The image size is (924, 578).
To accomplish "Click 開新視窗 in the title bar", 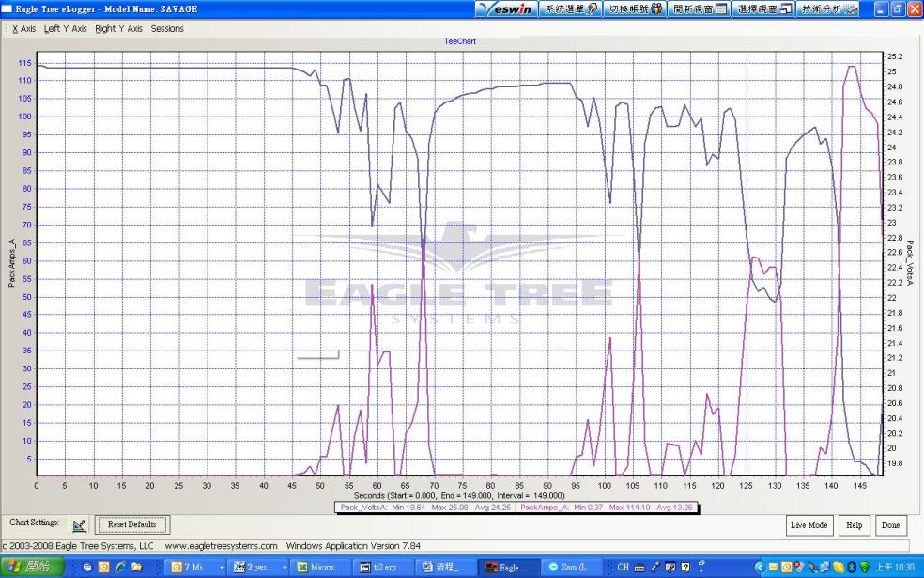I will click(700, 8).
